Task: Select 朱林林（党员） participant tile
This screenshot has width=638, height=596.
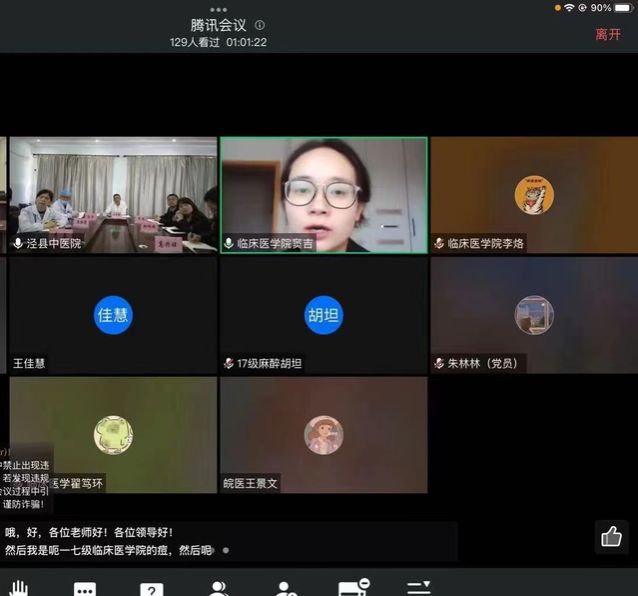Action: [534, 315]
